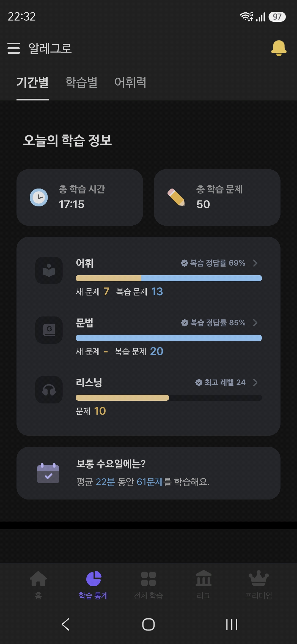297x644 pixels.
Task: Select the 기간별 tab
Action: (x=32, y=82)
